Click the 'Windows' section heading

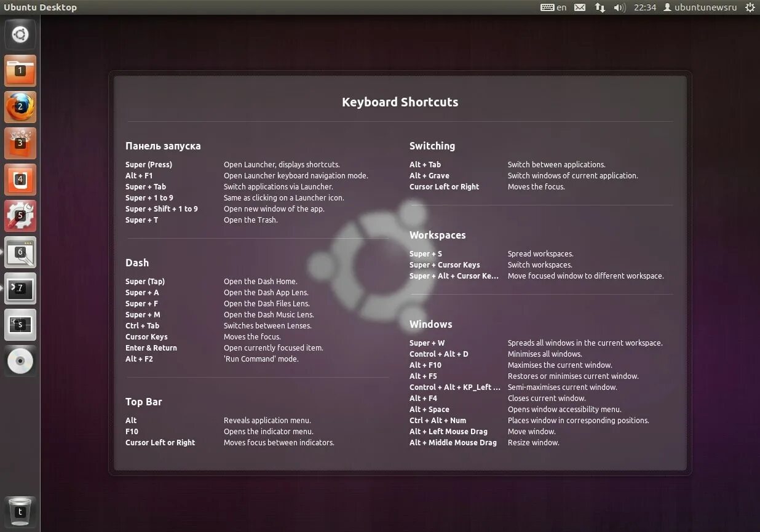431,324
